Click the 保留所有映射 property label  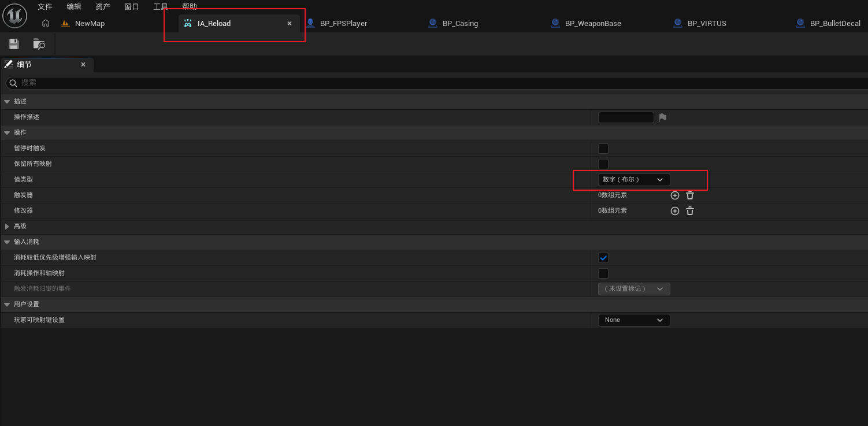click(x=33, y=164)
